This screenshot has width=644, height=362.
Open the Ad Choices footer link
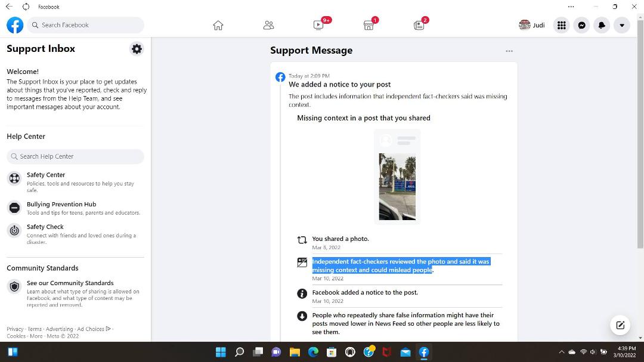[94, 329]
